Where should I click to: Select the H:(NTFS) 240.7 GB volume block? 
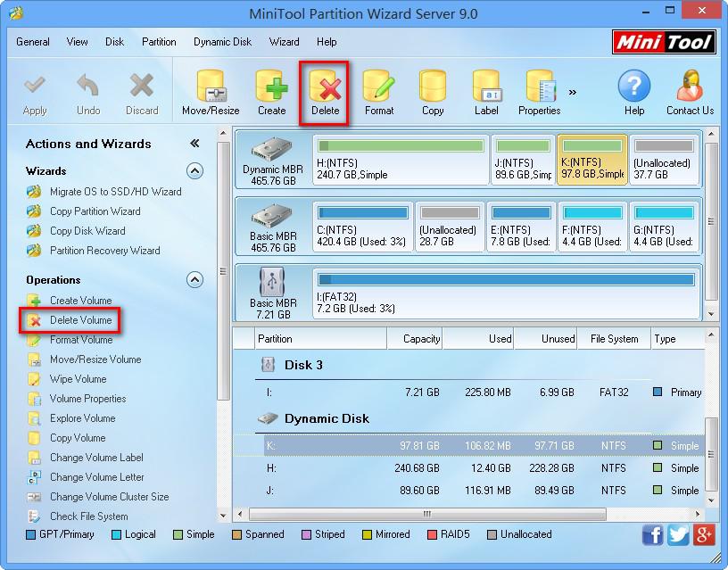tap(401, 160)
